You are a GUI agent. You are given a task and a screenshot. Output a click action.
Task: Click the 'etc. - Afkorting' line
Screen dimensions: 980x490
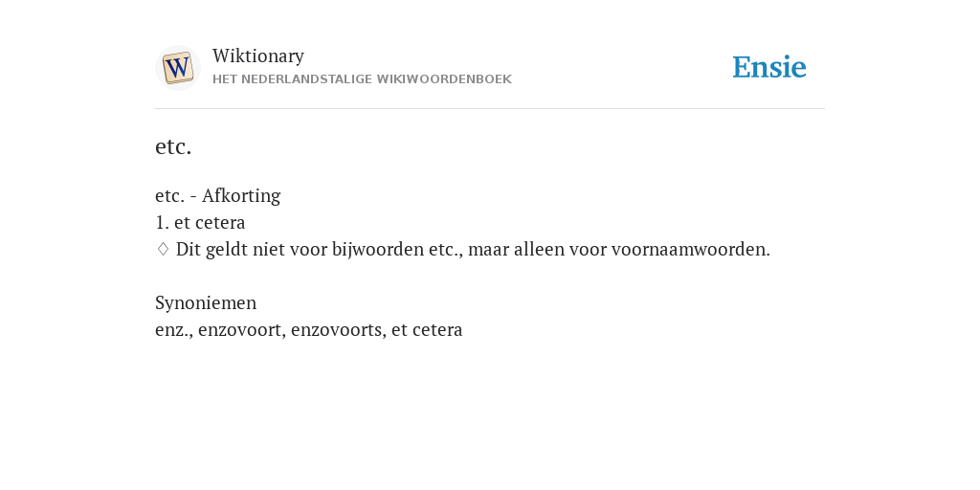[x=217, y=195]
